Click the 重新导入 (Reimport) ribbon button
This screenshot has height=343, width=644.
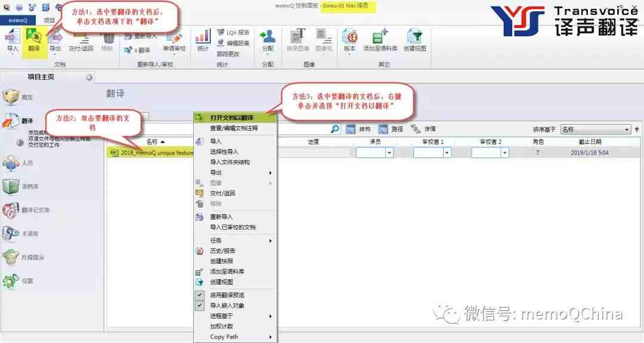pos(141,36)
